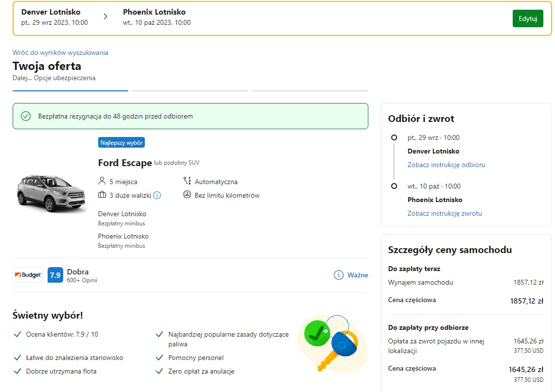Click 'Świetny wybór!' heading

pyautogui.click(x=48, y=315)
